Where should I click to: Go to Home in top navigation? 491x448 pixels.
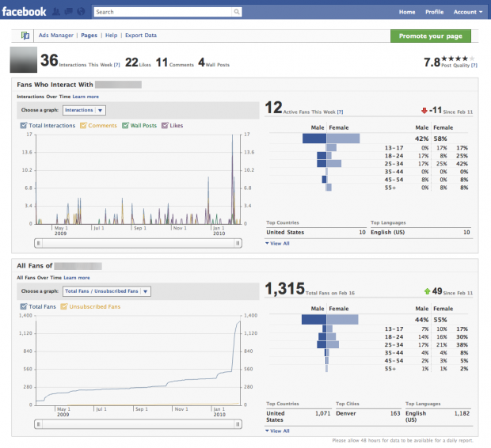coord(407,12)
